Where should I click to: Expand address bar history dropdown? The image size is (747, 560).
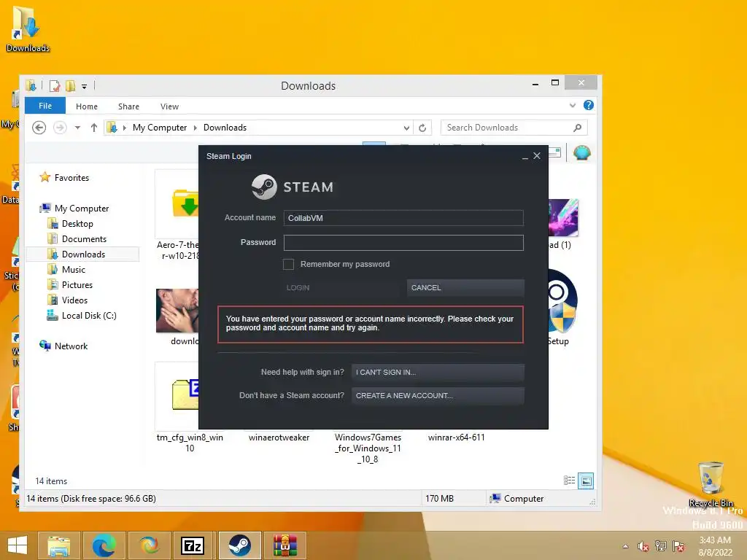tap(406, 128)
